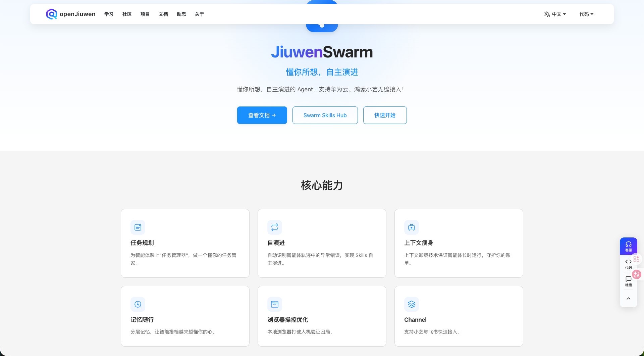Select the 上下文瘦身 card title
The width and height of the screenshot is (644, 356).
(x=419, y=243)
